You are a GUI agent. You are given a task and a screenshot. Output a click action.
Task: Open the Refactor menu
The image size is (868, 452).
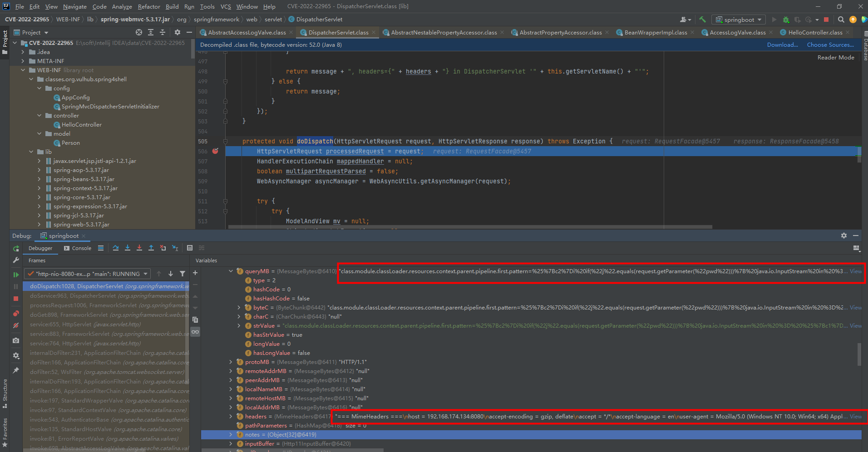point(149,6)
